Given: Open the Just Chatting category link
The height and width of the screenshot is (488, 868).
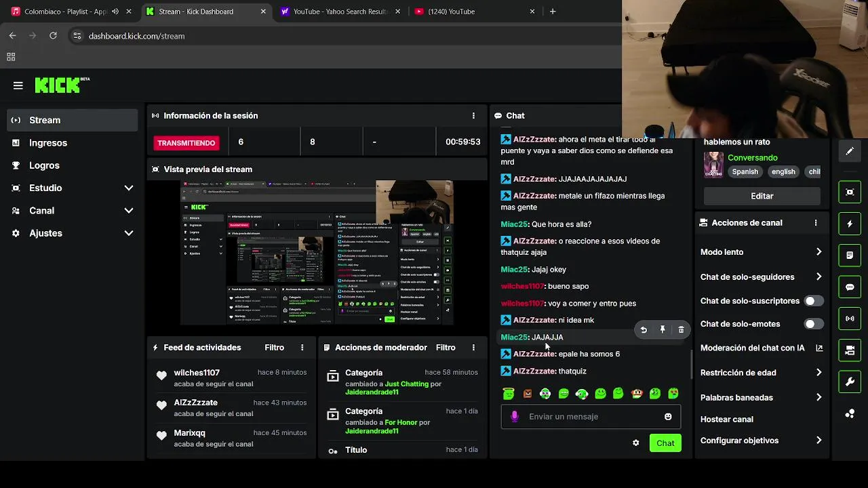Looking at the screenshot, I should 407,384.
